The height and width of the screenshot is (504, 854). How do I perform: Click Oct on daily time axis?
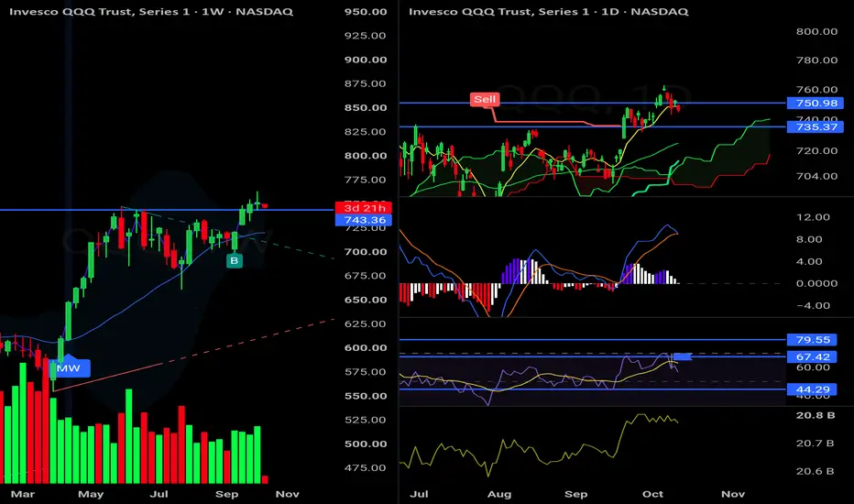pos(652,494)
